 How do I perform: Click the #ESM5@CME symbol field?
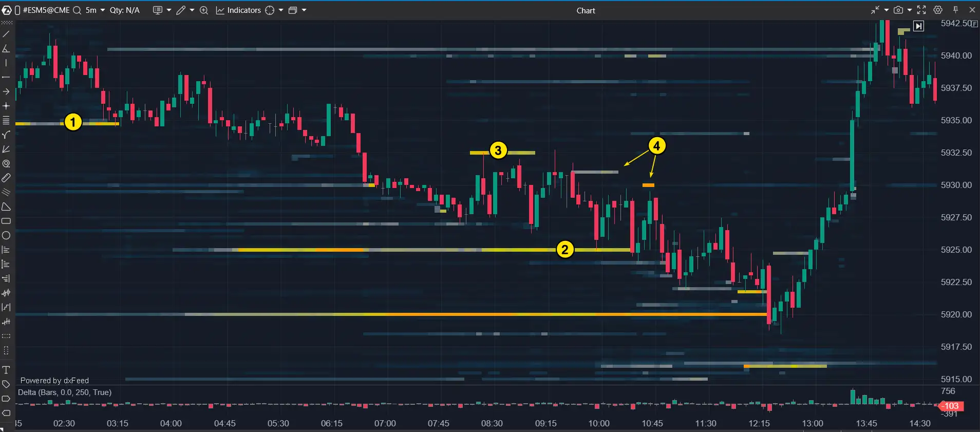coord(46,10)
